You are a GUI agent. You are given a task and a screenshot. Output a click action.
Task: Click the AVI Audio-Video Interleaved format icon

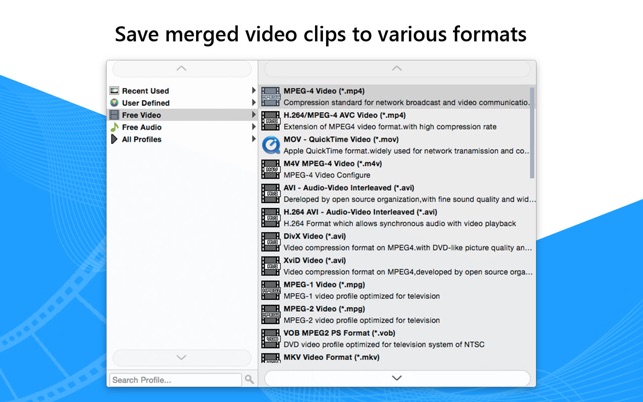point(271,193)
